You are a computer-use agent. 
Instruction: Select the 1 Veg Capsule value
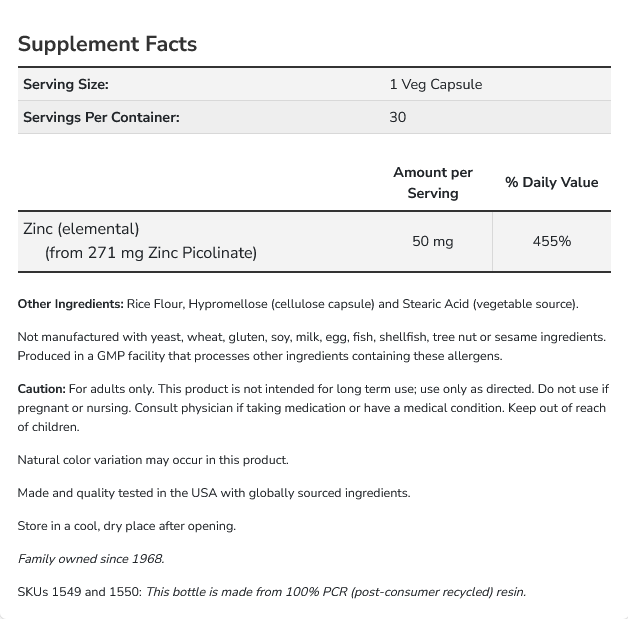click(435, 84)
